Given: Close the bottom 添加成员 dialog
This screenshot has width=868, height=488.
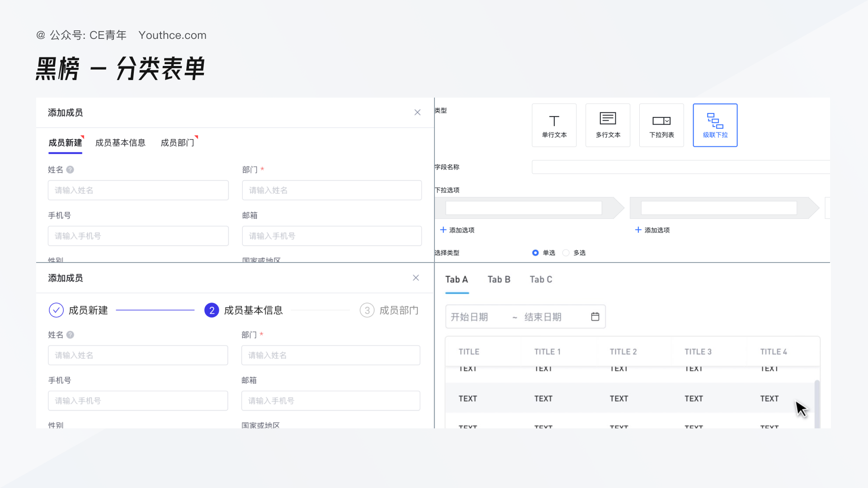Looking at the screenshot, I should coord(416,278).
